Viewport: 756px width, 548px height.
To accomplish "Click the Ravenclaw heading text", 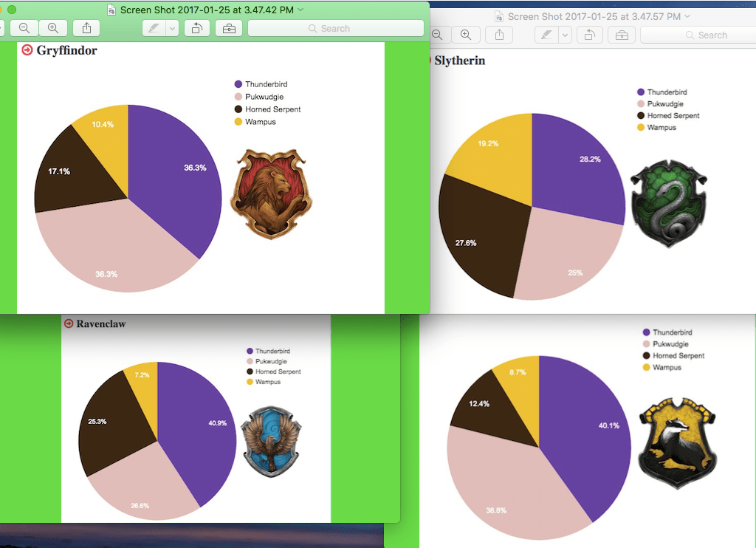I will tap(100, 323).
